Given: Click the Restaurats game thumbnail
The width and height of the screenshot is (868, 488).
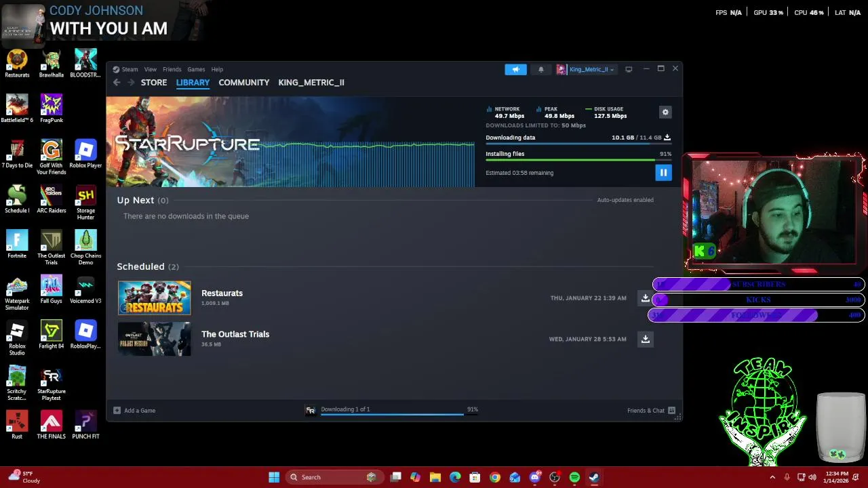Looking at the screenshot, I should click(x=155, y=298).
